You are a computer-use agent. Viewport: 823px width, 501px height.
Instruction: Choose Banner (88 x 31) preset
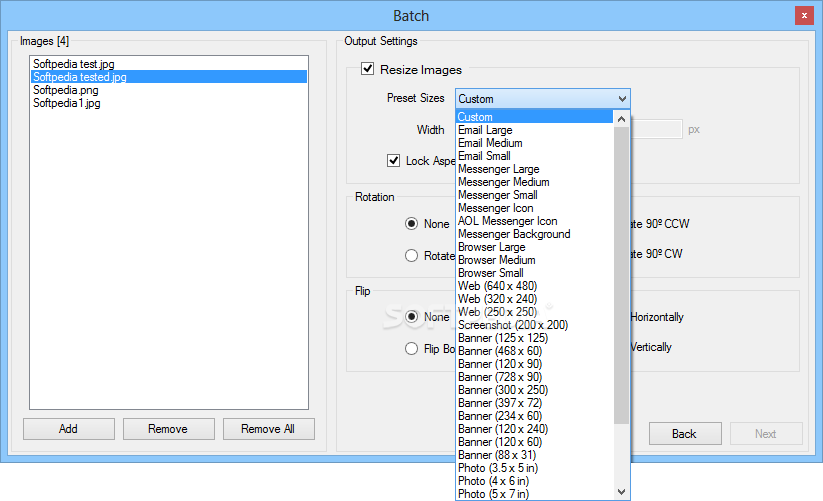pos(534,455)
